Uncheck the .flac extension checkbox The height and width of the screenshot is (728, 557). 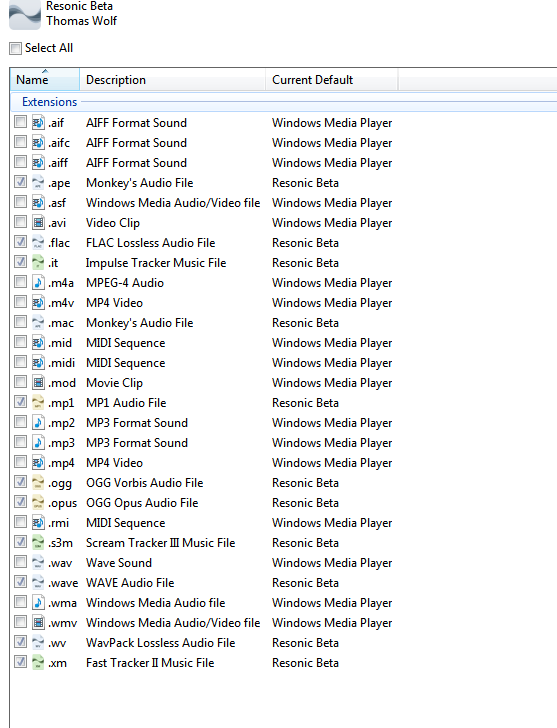tap(20, 241)
